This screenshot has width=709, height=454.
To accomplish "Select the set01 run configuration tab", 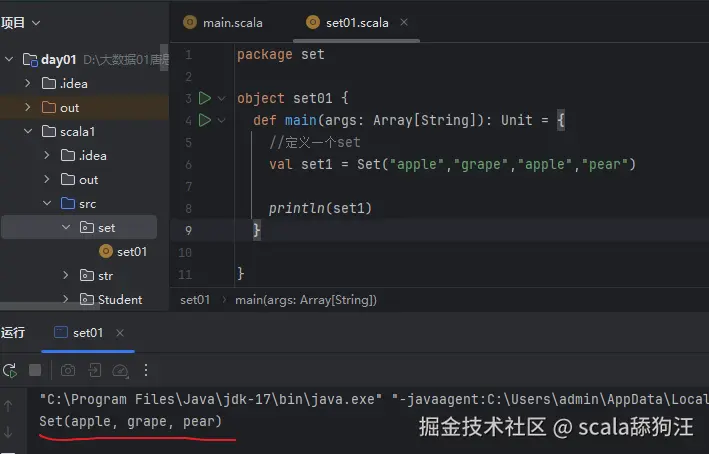I will tap(88, 333).
